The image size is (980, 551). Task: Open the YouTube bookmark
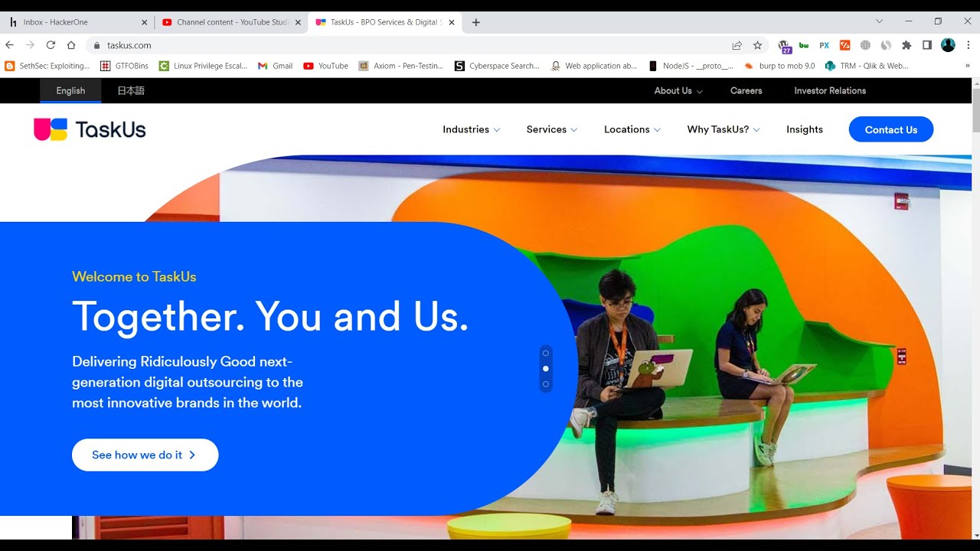pyautogui.click(x=325, y=66)
